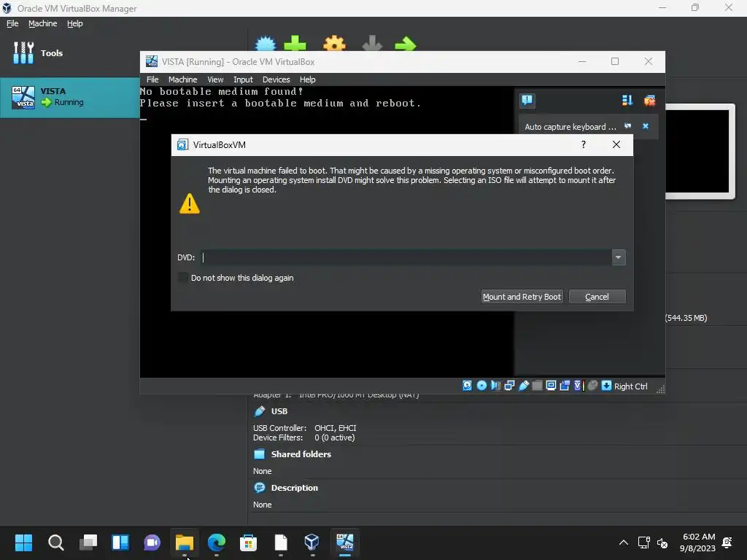747x560 pixels.
Task: Click the muted volume icon in system tray
Action: (662, 542)
